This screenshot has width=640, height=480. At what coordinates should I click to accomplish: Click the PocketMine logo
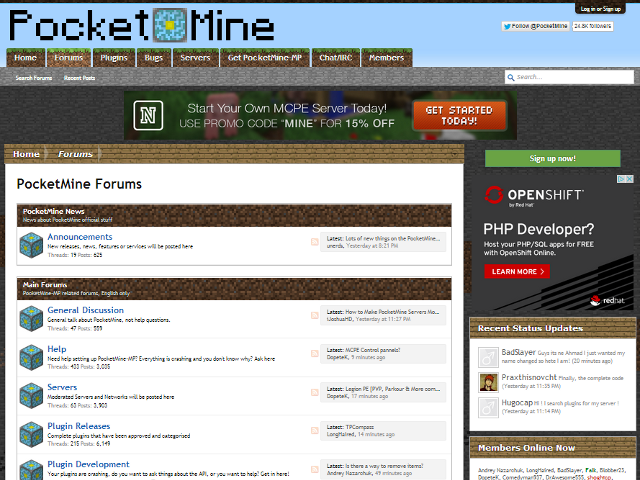(140, 26)
